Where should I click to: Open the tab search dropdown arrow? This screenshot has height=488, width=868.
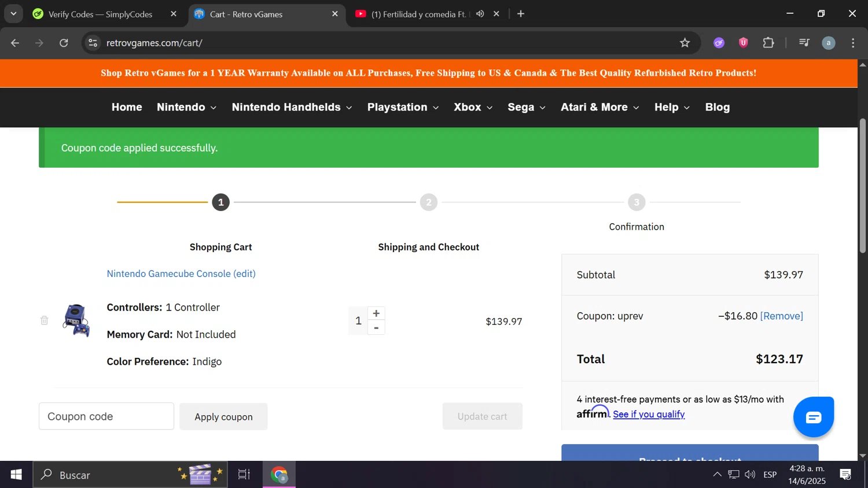point(13,14)
